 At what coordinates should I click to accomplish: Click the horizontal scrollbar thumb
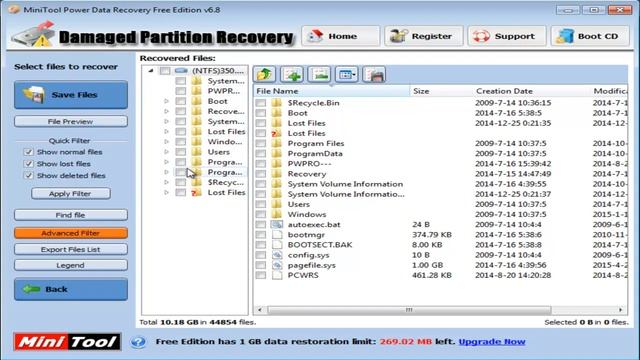(409, 310)
